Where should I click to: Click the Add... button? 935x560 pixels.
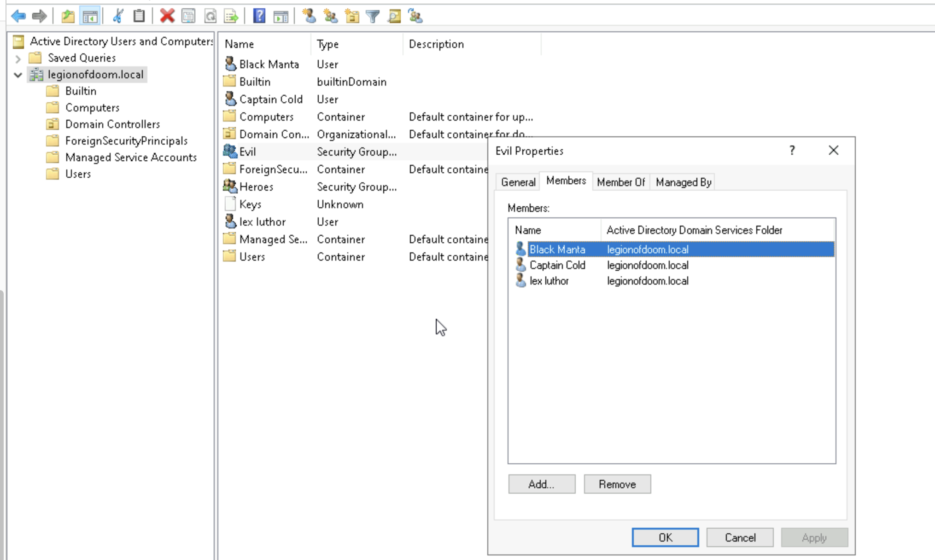pos(541,484)
